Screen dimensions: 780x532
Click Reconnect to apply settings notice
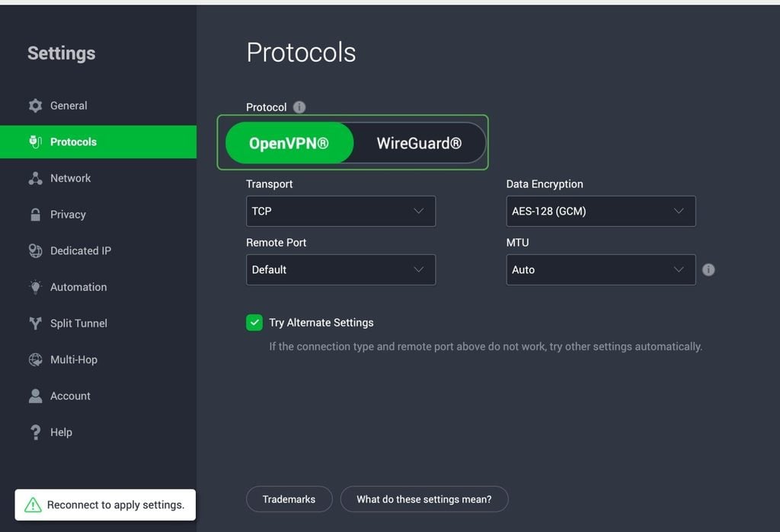point(105,505)
